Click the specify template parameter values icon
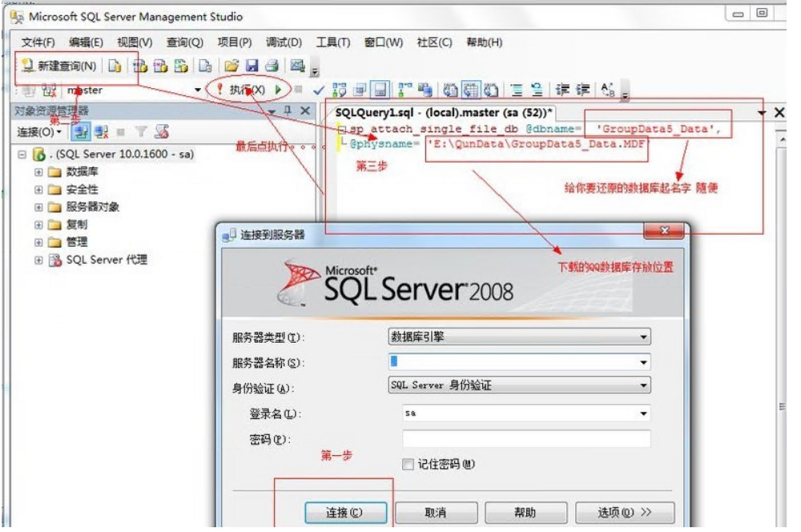 (608, 91)
